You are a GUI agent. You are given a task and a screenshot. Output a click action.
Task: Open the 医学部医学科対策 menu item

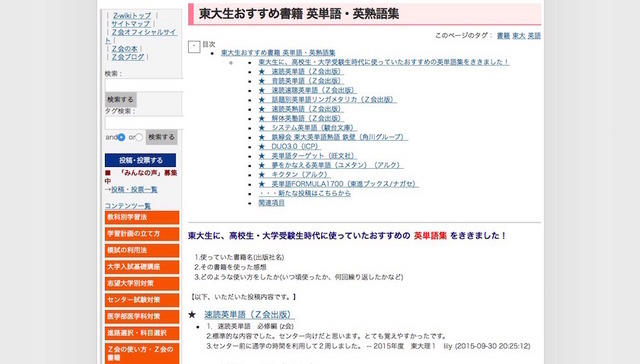(142, 316)
